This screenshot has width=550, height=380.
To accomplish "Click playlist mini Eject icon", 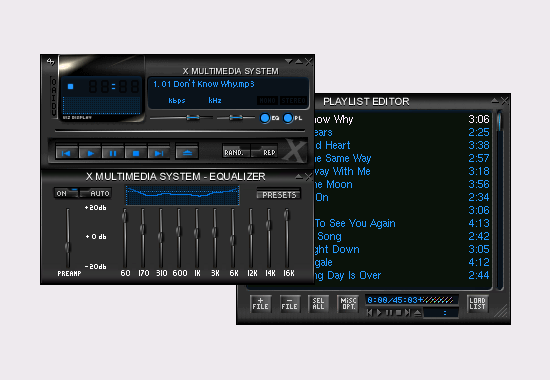I will (417, 312).
